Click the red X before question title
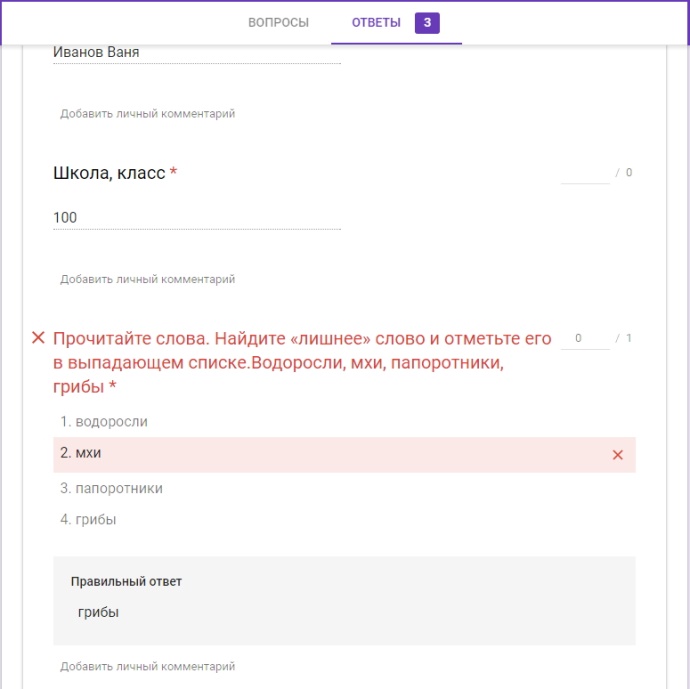Image resolution: width=690 pixels, height=689 pixels. pos(38,338)
